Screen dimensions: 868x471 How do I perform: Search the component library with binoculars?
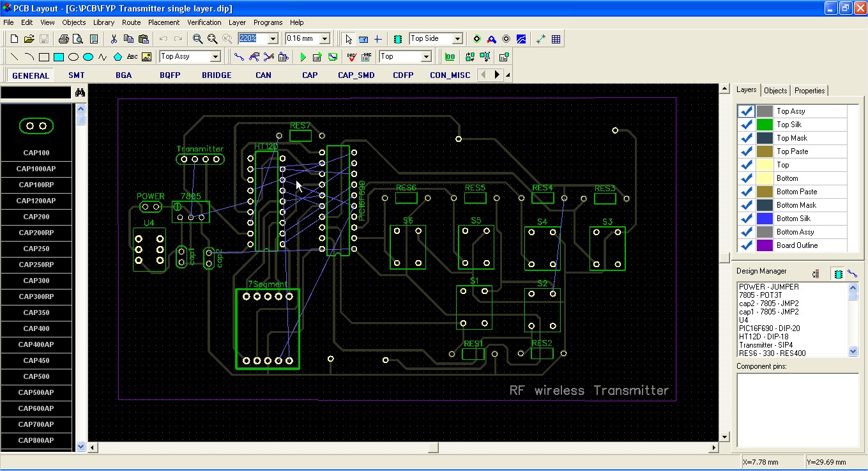(80, 93)
